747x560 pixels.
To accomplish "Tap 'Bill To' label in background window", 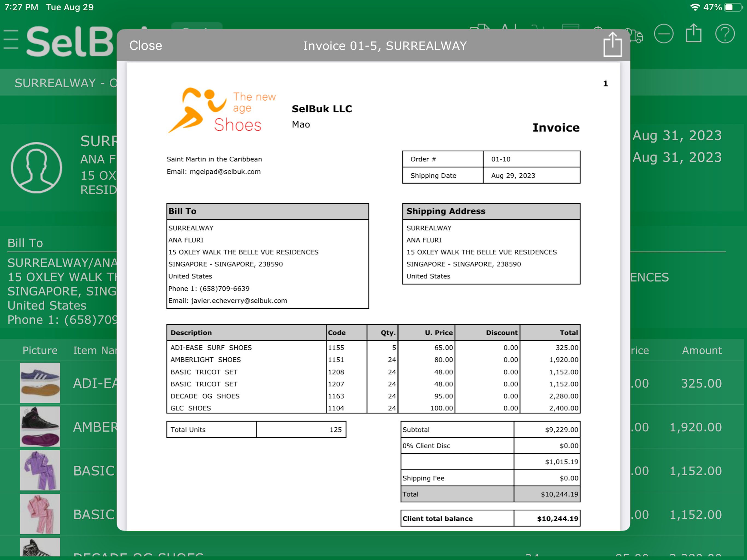I will tap(25, 243).
